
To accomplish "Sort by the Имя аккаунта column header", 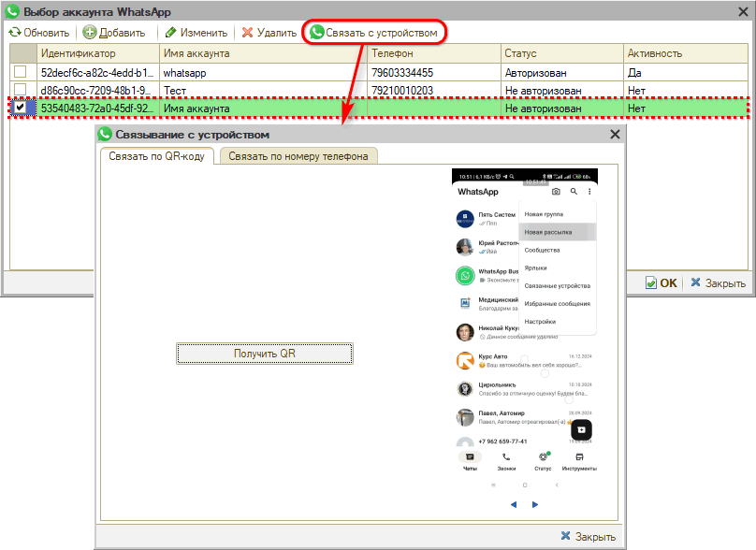I will click(263, 53).
